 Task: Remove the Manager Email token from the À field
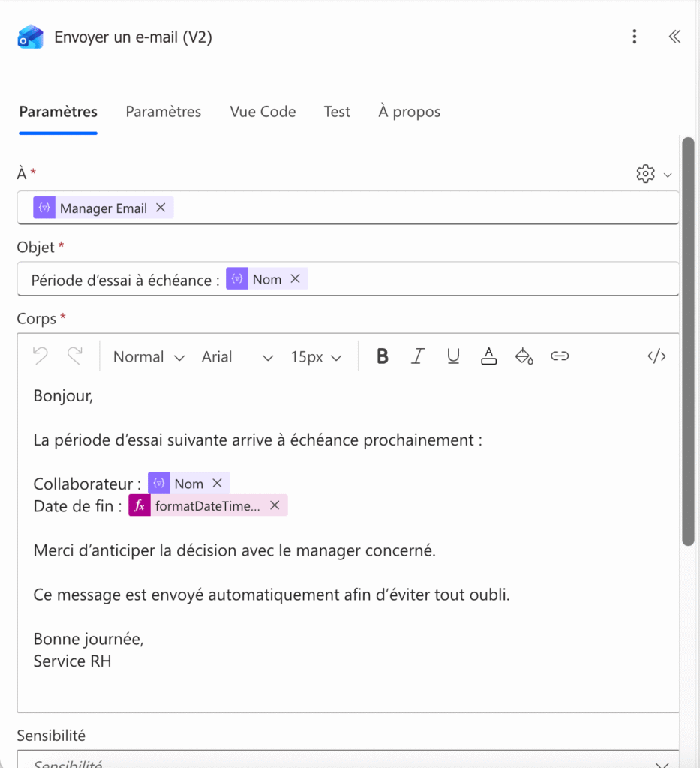point(161,208)
